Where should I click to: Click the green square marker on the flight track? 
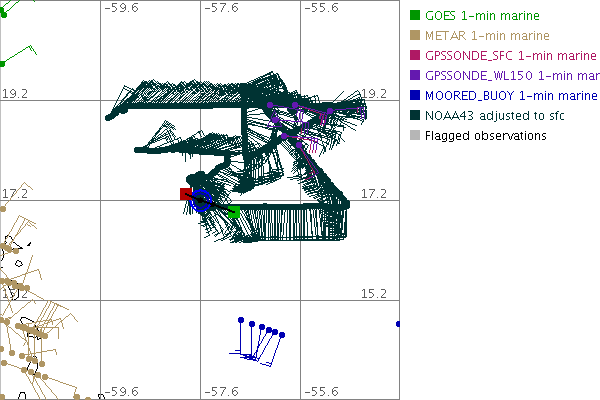233,211
